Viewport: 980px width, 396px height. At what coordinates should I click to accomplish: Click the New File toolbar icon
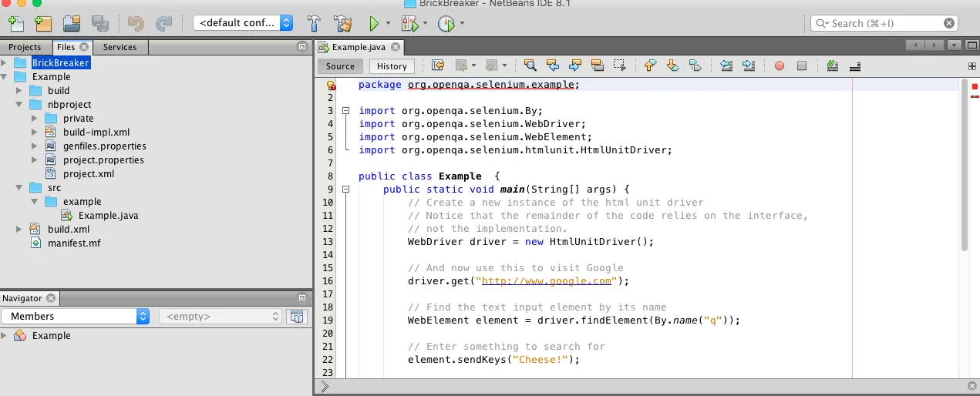coord(15,23)
